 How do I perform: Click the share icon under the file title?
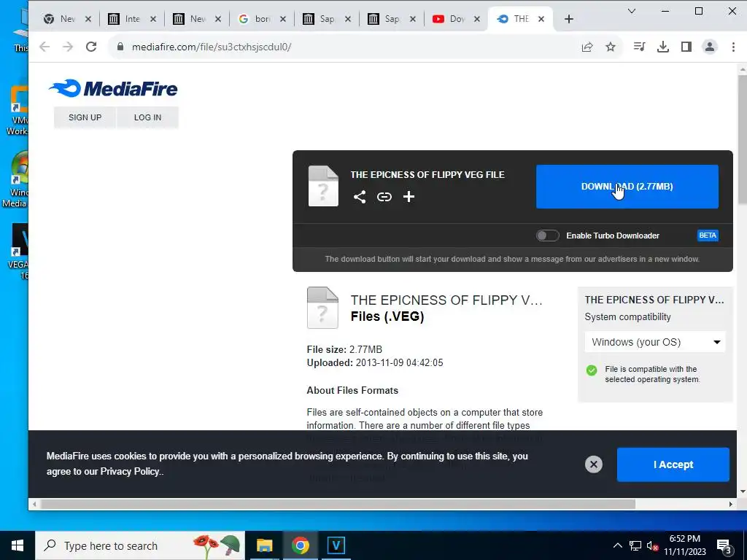[360, 197]
